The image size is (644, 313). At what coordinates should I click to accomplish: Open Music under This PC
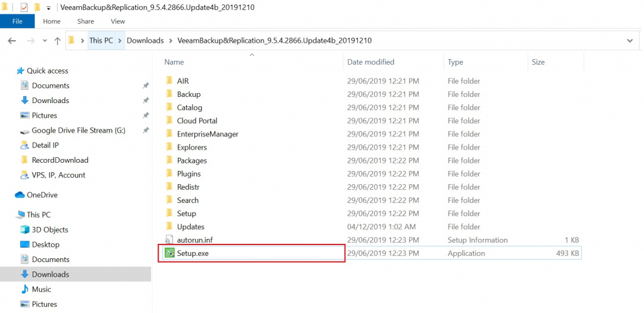[42, 289]
